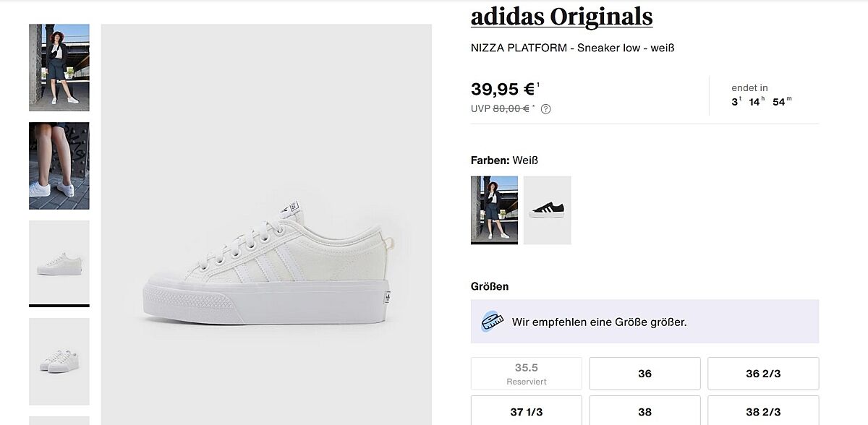Click the UVP info question mark icon

(x=546, y=109)
